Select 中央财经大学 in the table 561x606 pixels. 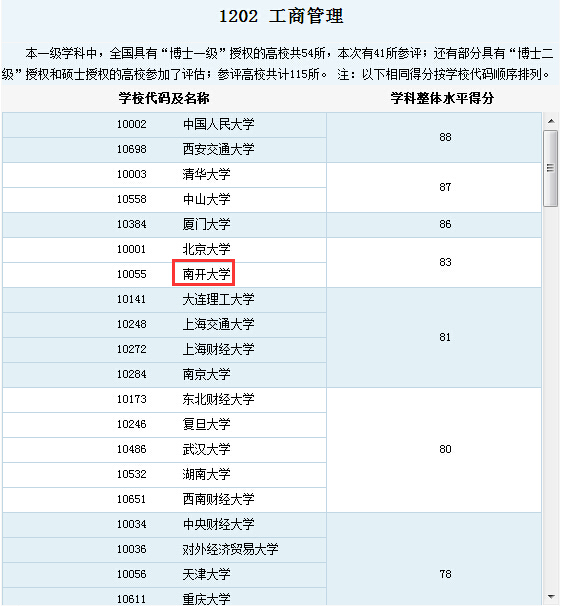(x=219, y=524)
